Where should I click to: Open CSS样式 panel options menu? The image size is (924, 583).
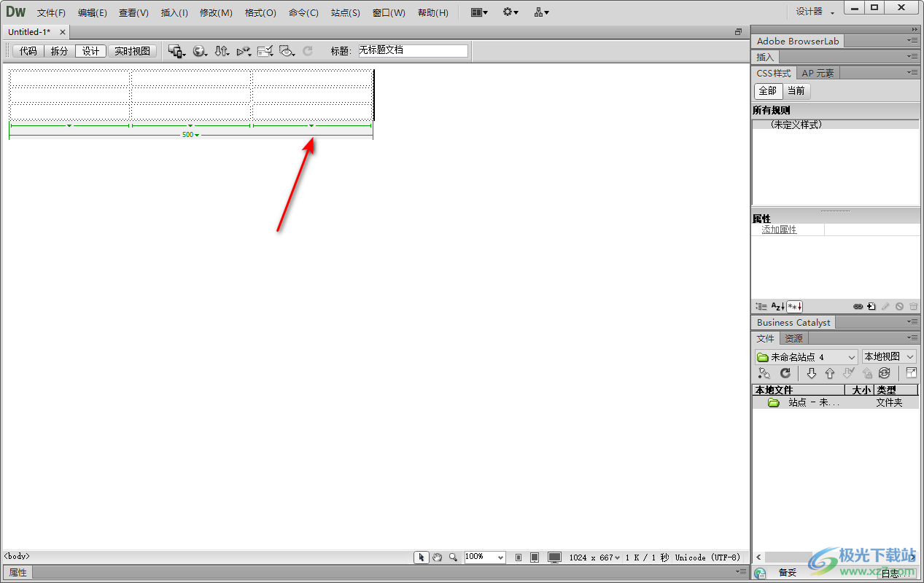point(913,73)
